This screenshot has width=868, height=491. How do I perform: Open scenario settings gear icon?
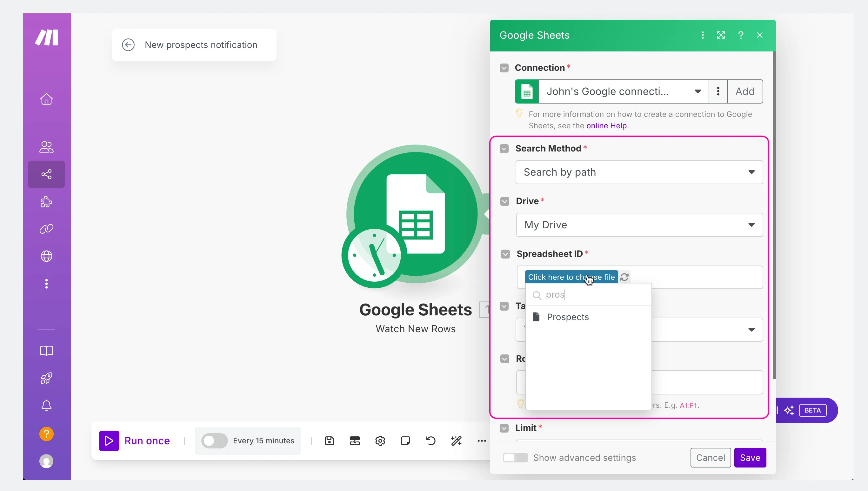tap(380, 441)
